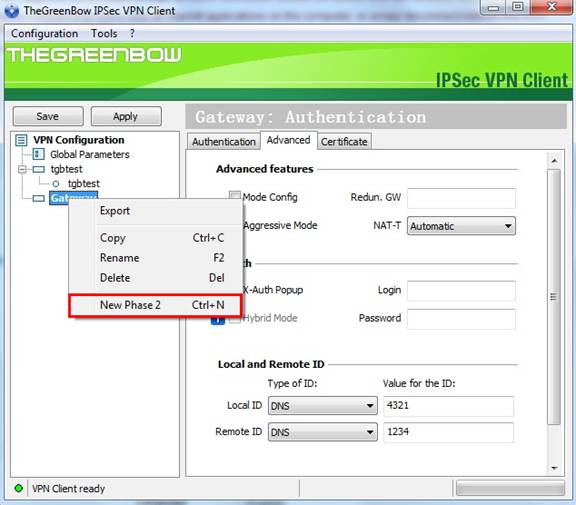Switch to the Authentication tab
The image size is (576, 505).
click(224, 142)
